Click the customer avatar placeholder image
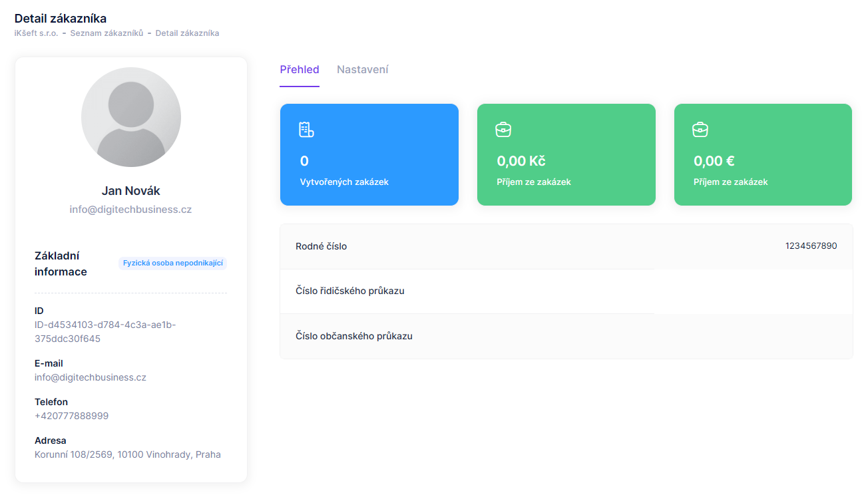The width and height of the screenshot is (868, 495). click(x=131, y=117)
